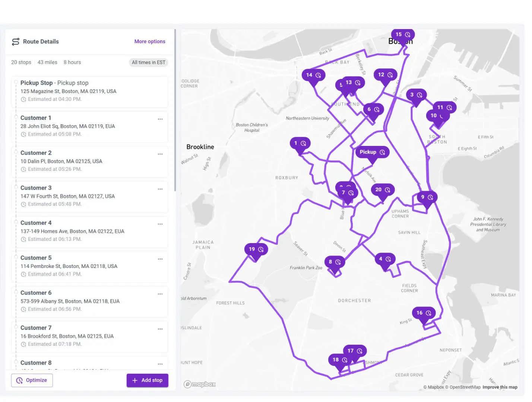Click the Mapbox logo on map
The image size is (532, 402).
point(200,385)
